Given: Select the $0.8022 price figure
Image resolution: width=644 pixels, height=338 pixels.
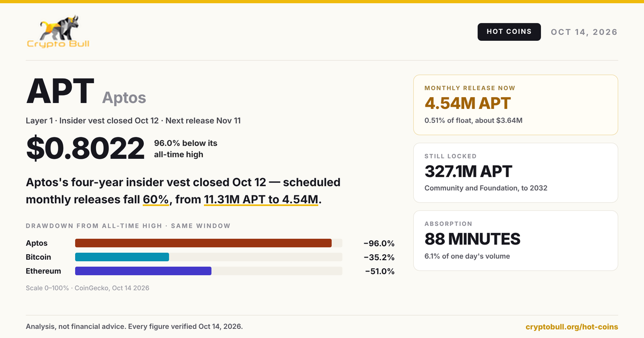Looking at the screenshot, I should click(x=85, y=149).
